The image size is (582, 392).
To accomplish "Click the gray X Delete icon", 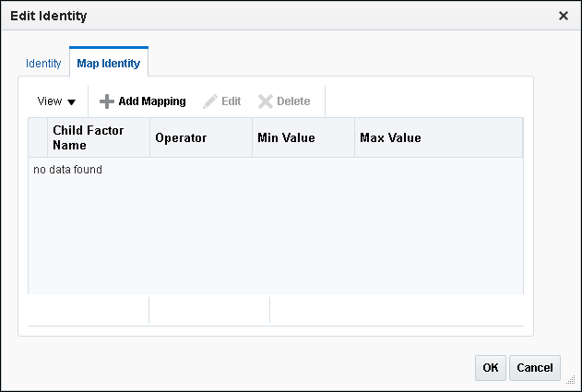I will [266, 101].
